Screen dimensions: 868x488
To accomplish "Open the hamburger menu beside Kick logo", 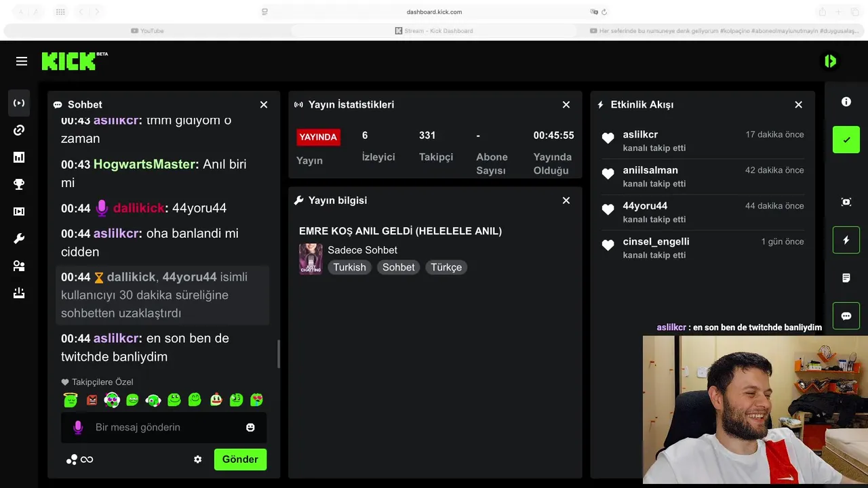I will pyautogui.click(x=22, y=62).
